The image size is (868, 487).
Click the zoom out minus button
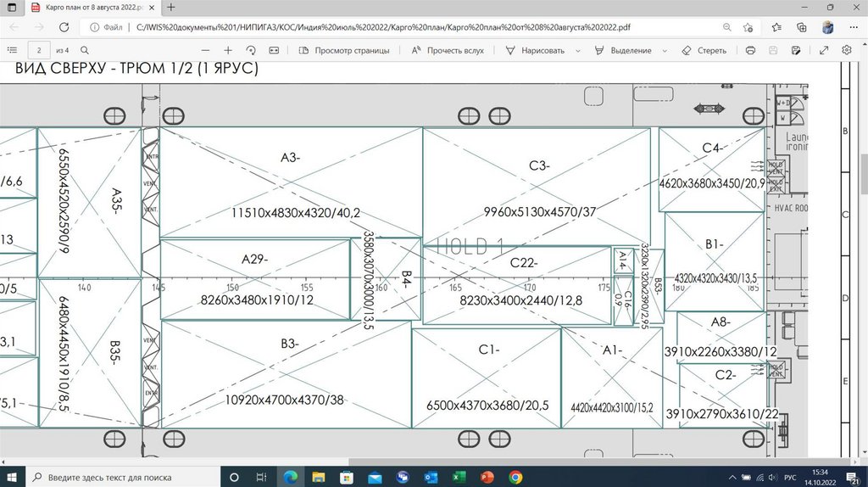pyautogui.click(x=203, y=50)
